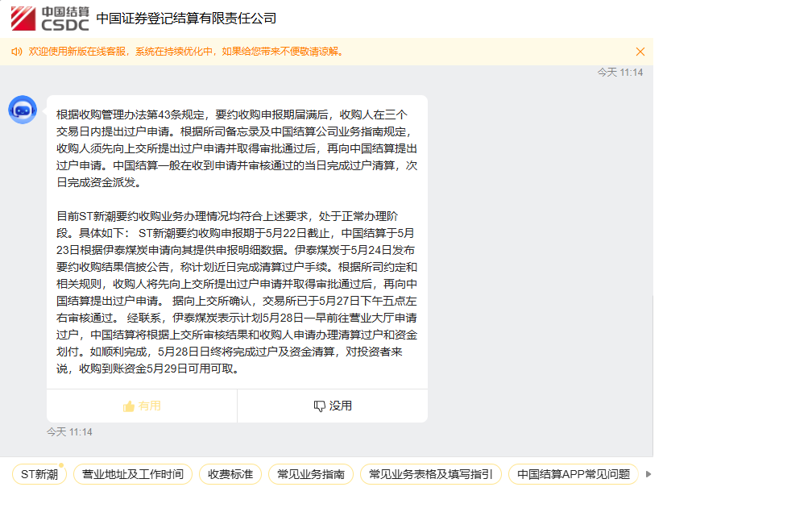Click the 今天 11:14 timestamp above the message

pyautogui.click(x=619, y=73)
